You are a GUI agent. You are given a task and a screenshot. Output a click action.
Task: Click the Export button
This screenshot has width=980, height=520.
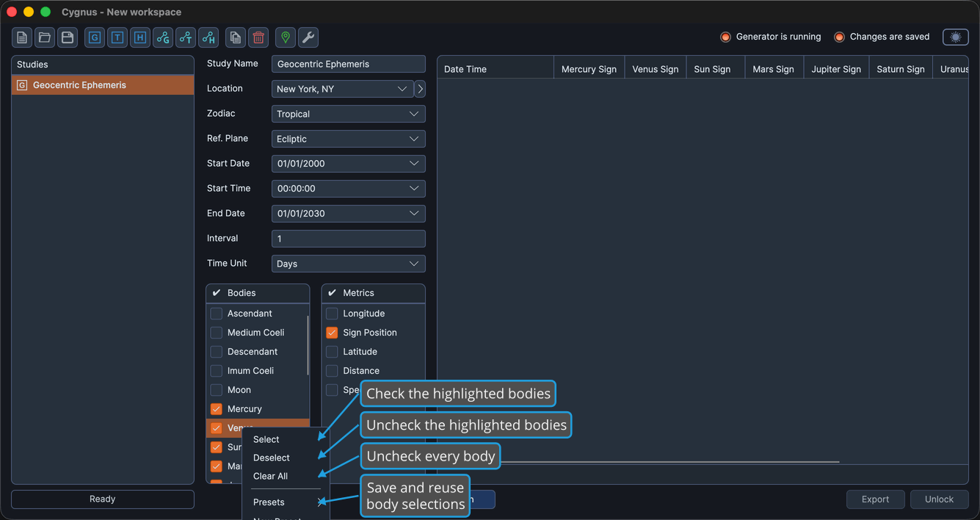[x=875, y=499]
